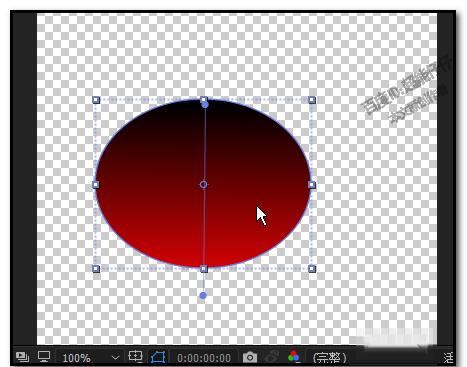Click the bottom-left bounding box handle
The height and width of the screenshot is (367, 467).
(x=96, y=268)
